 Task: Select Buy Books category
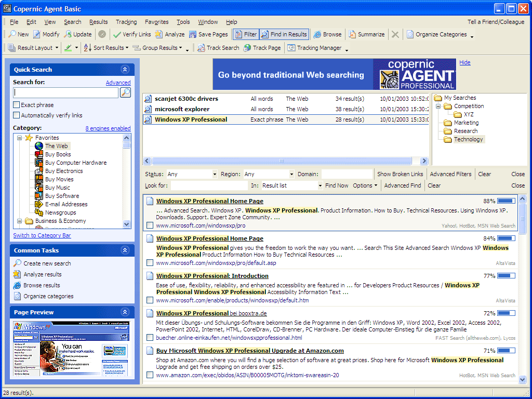coord(58,154)
